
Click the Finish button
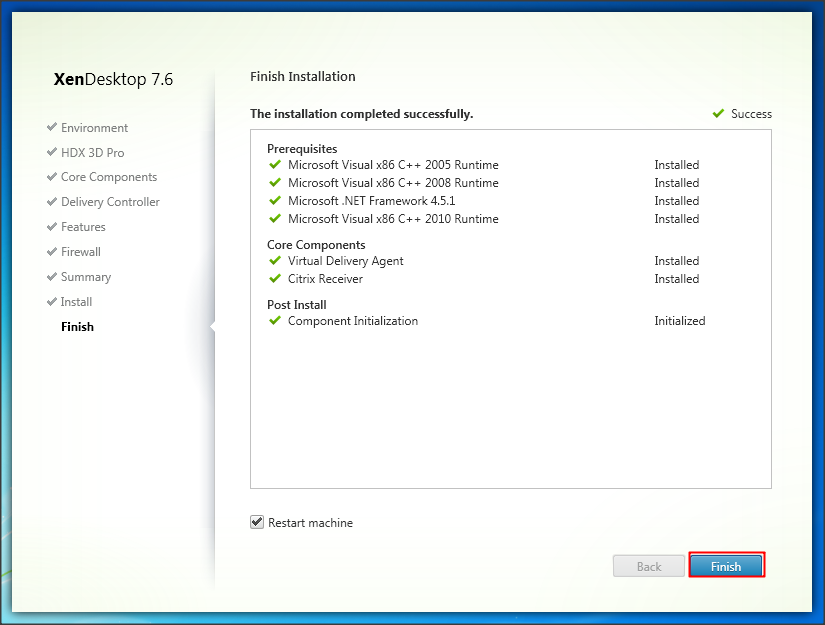tap(726, 566)
